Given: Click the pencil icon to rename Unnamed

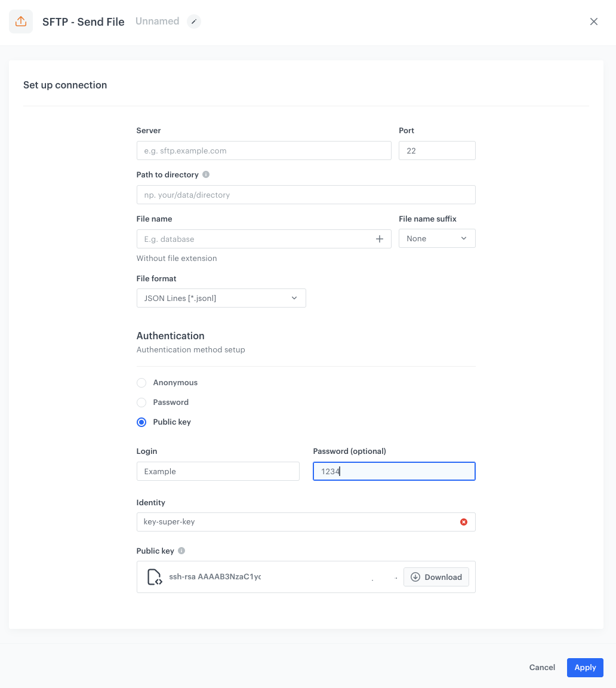Looking at the screenshot, I should pyautogui.click(x=194, y=21).
